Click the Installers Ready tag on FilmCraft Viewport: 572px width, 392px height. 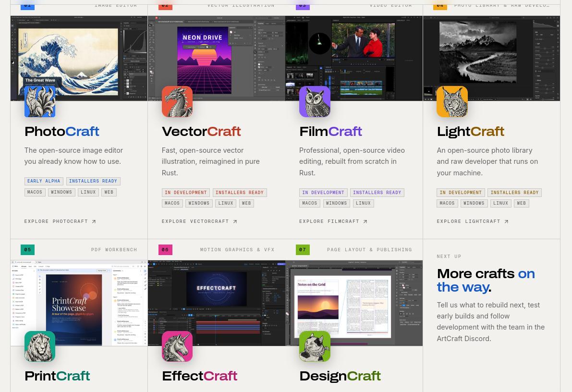click(x=377, y=192)
